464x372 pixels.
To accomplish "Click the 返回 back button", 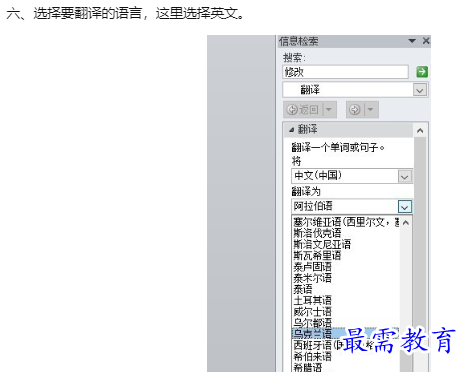I will (303, 109).
